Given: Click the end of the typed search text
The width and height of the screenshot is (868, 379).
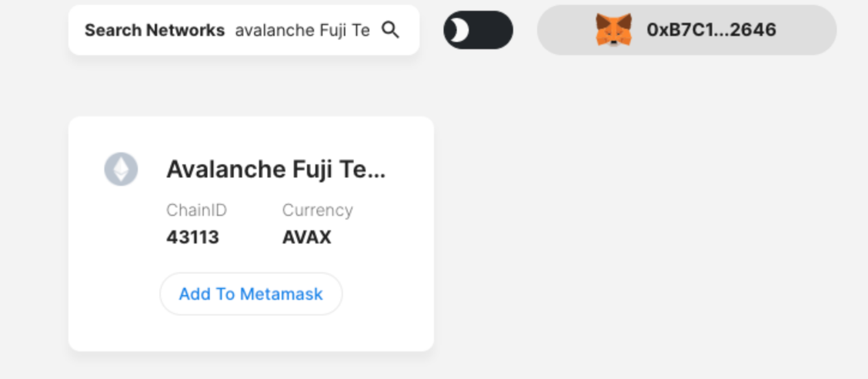Looking at the screenshot, I should coord(370,30).
